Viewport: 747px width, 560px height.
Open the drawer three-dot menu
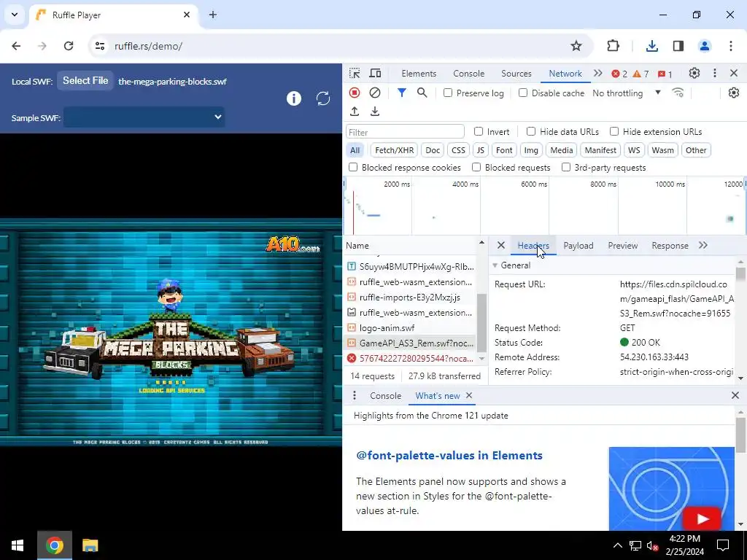click(x=354, y=396)
